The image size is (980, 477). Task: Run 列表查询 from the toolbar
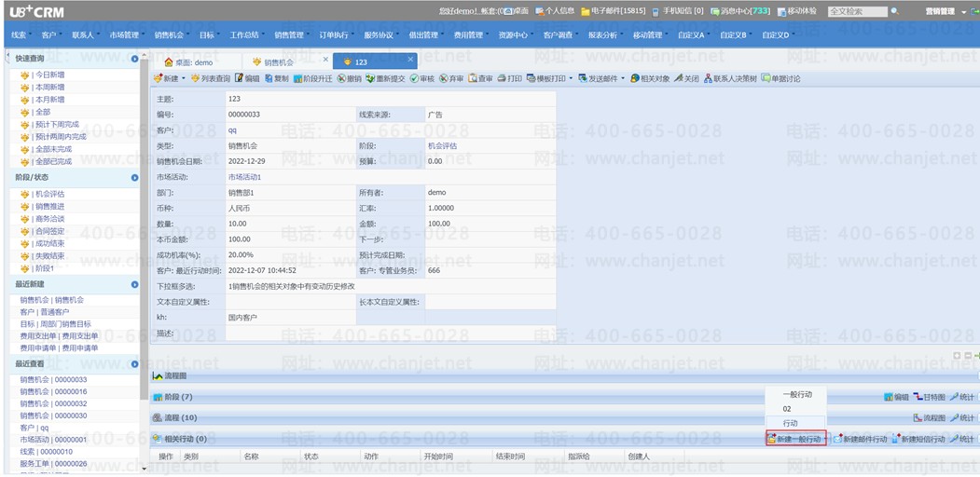(211, 78)
